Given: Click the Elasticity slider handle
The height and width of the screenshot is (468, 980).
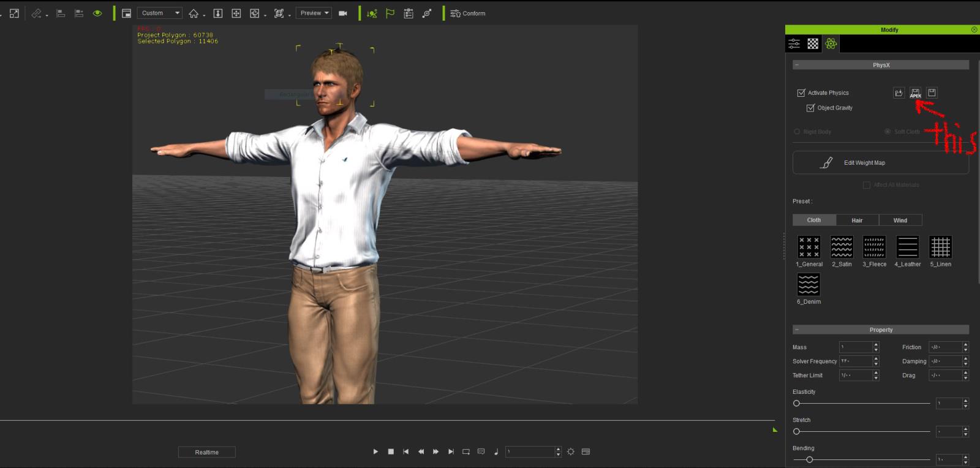Looking at the screenshot, I should [797, 403].
